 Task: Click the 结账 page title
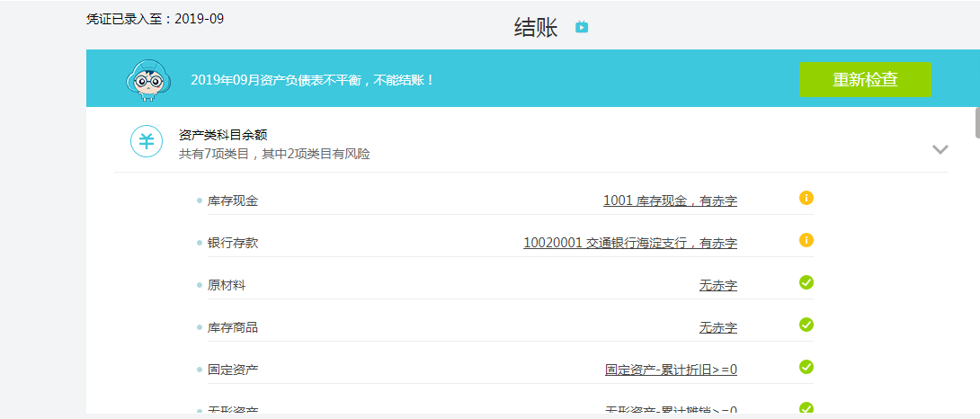pos(536,28)
